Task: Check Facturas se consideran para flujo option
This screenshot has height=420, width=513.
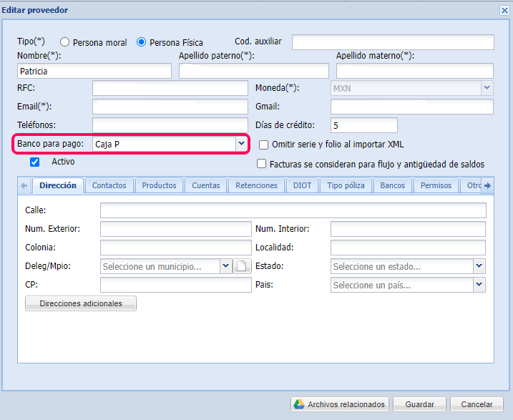Action: [262, 164]
